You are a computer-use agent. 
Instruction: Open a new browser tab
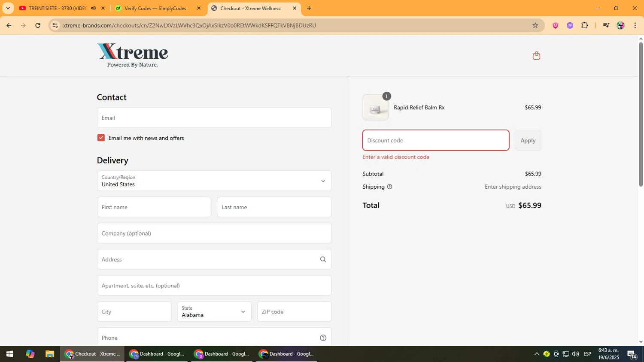pyautogui.click(x=309, y=8)
